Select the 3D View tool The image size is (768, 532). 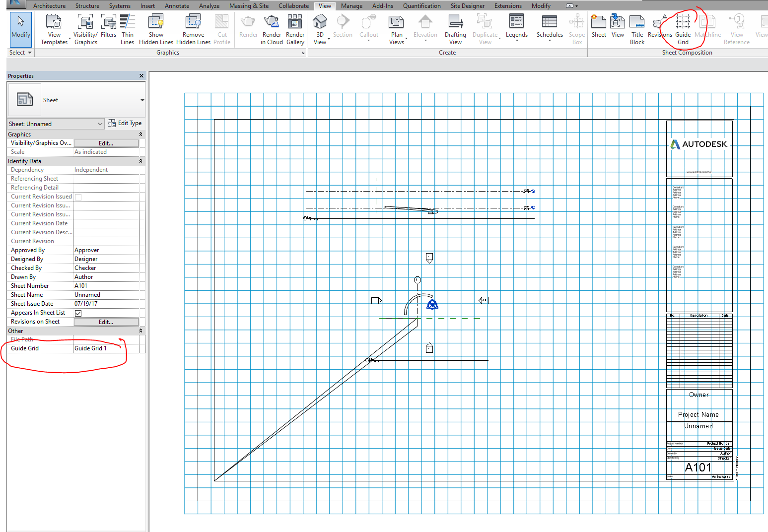[320, 27]
